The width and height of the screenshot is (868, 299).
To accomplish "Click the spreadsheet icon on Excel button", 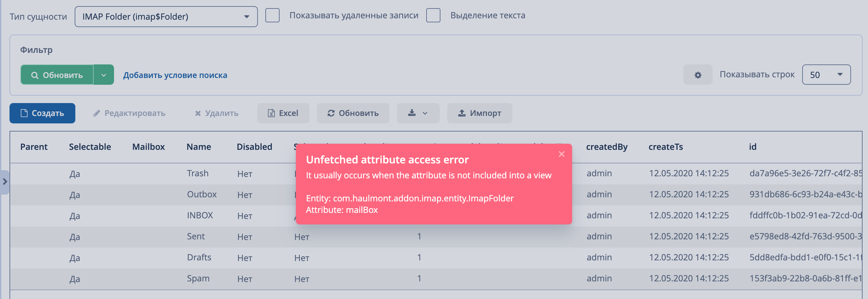I will coord(271,113).
